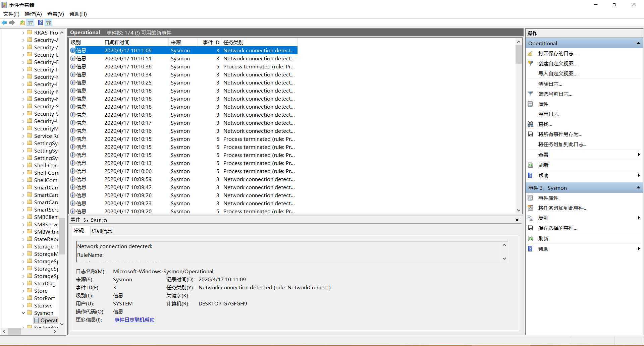The height and width of the screenshot is (346, 644).
Task: Click the icon beside 将任务附加到此事件
Action: [530, 208]
